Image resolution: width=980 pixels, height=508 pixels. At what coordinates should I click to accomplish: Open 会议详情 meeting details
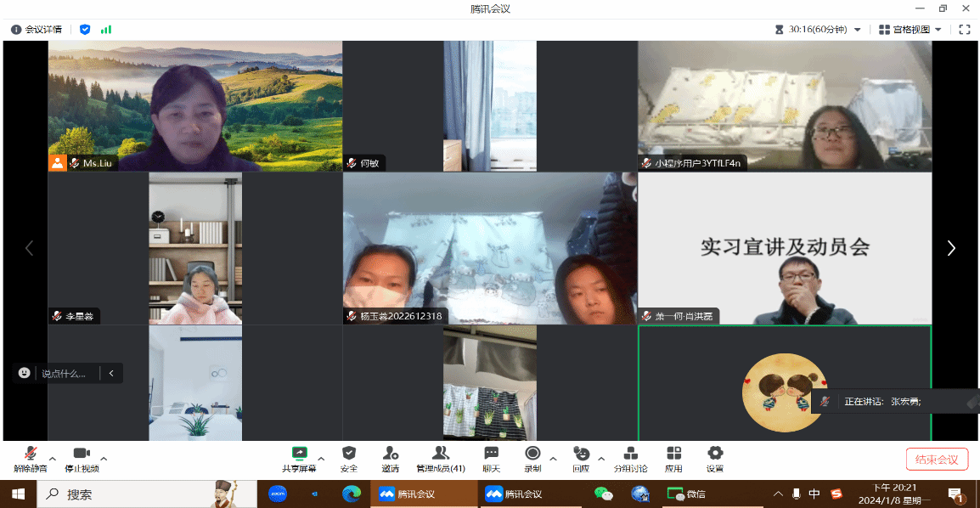click(37, 30)
